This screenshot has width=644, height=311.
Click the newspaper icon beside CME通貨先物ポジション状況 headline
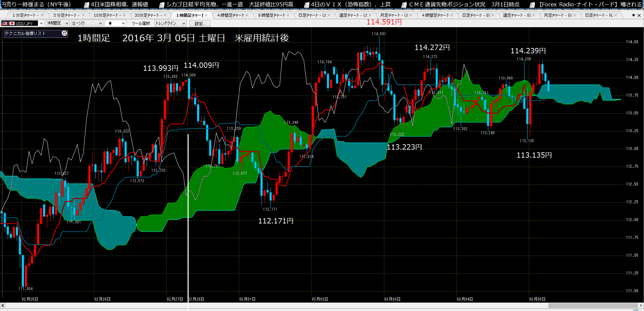pyautogui.click(x=405, y=5)
